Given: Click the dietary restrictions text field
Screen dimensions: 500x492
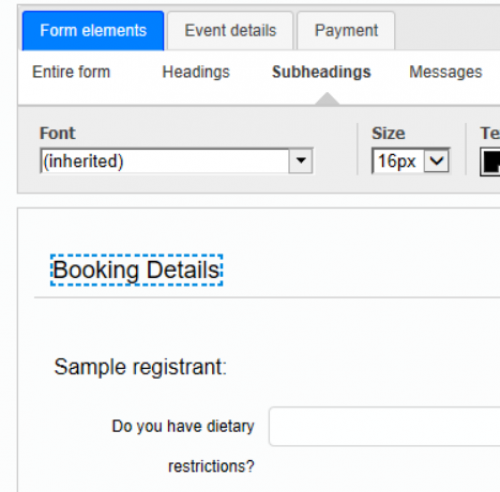Looking at the screenshot, I should (x=385, y=426).
